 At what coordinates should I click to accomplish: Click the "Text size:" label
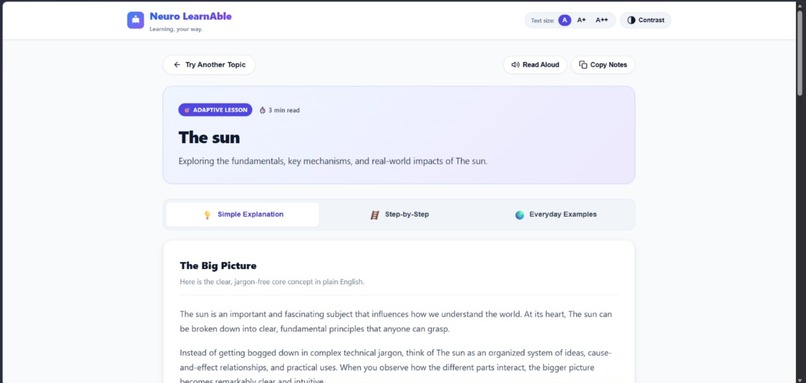[542, 21]
